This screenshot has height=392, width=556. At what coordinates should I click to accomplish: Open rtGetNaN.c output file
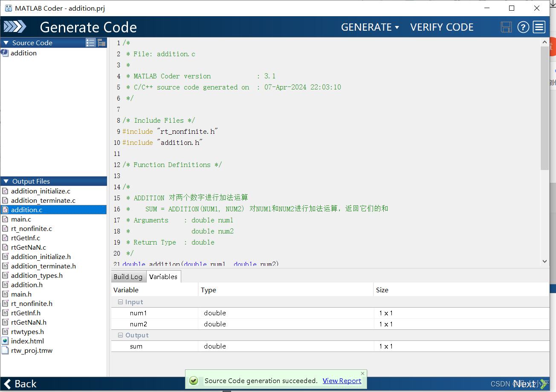coord(29,247)
